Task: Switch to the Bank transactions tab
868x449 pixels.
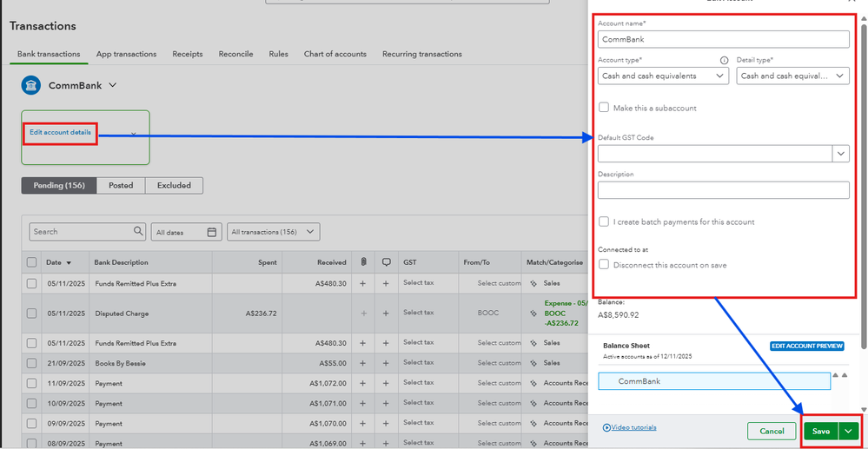Action: [x=49, y=54]
